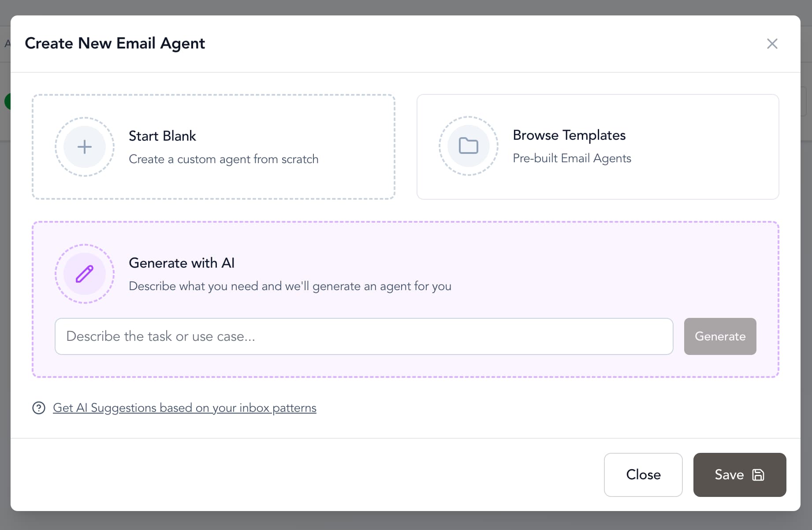
Task: Choose the Start Blank option title
Action: tap(162, 136)
